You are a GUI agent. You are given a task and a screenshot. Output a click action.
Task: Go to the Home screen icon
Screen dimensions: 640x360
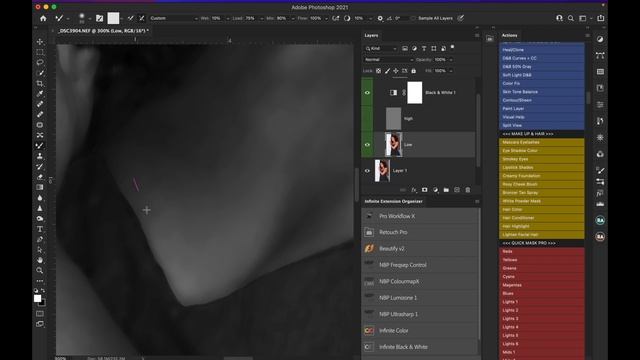click(x=43, y=18)
